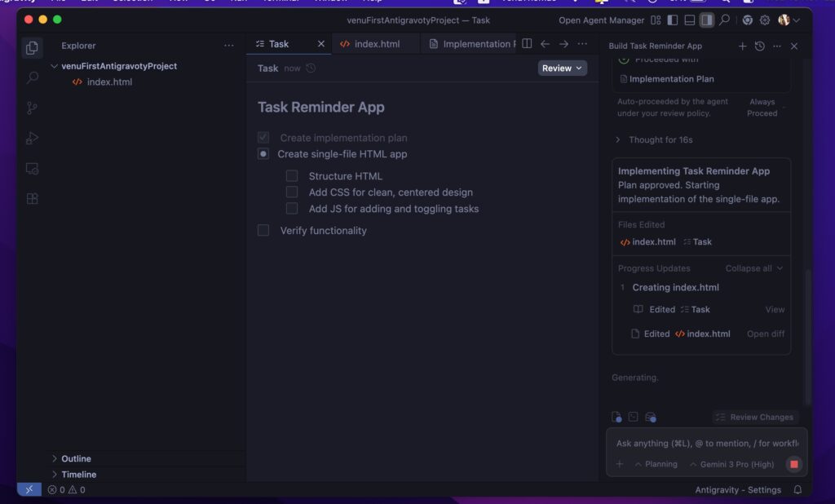Click the notifications bell in status bar

point(797,489)
